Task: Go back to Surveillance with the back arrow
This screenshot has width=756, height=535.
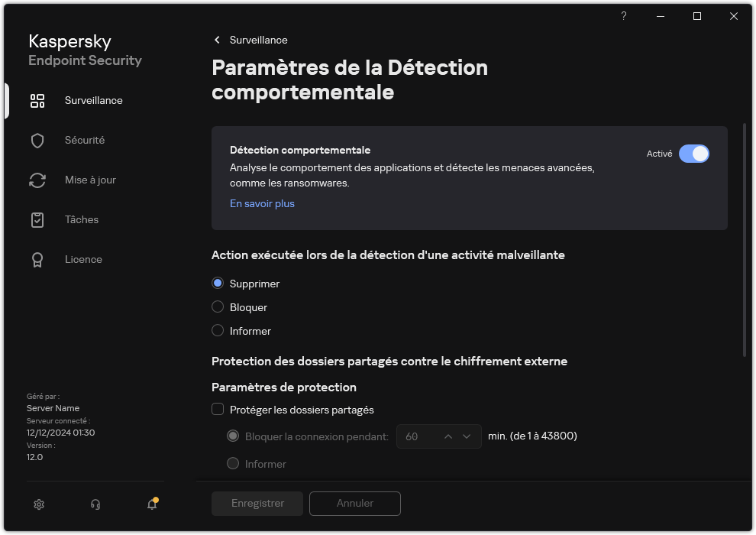Action: [x=216, y=40]
